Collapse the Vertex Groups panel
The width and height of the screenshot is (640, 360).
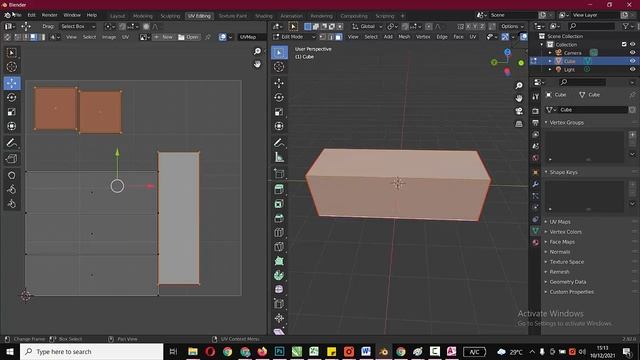(x=566, y=122)
